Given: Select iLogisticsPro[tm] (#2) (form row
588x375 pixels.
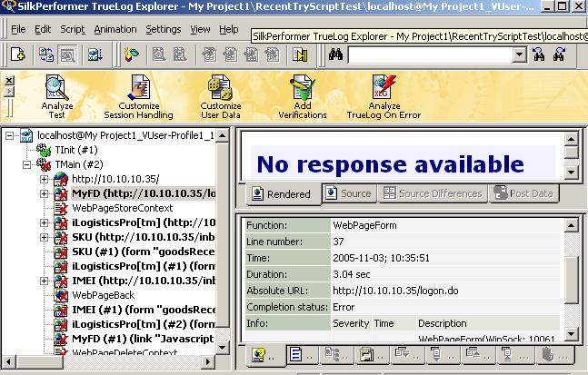Looking at the screenshot, I should click(x=144, y=324).
